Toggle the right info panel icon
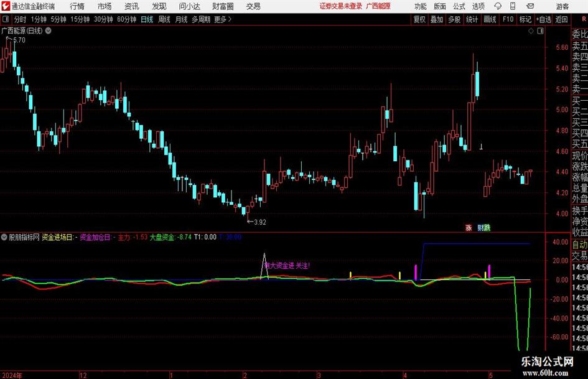Image resolution: width=588 pixels, height=379 pixels. click(x=540, y=31)
